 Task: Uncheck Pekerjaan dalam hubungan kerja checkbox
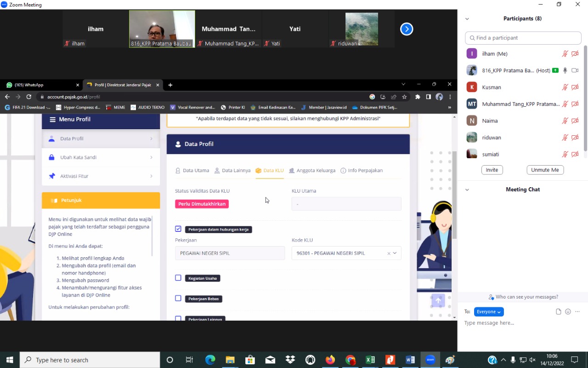click(x=178, y=229)
